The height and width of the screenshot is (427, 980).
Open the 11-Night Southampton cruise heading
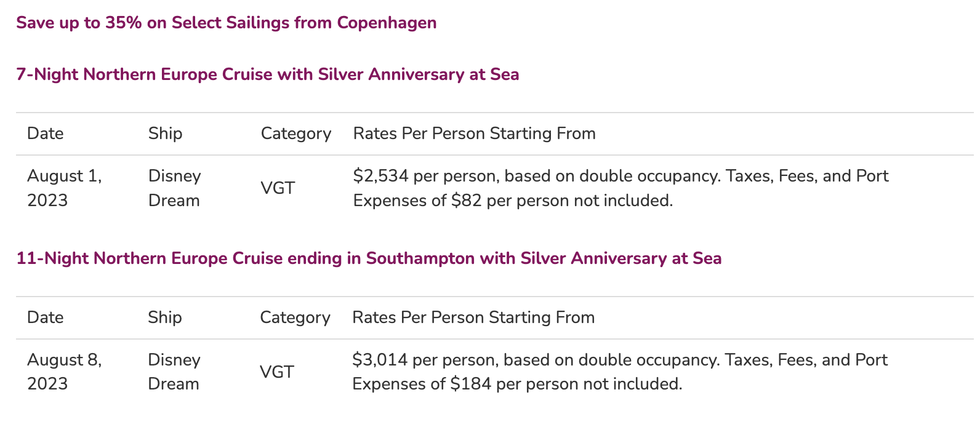coord(369,258)
